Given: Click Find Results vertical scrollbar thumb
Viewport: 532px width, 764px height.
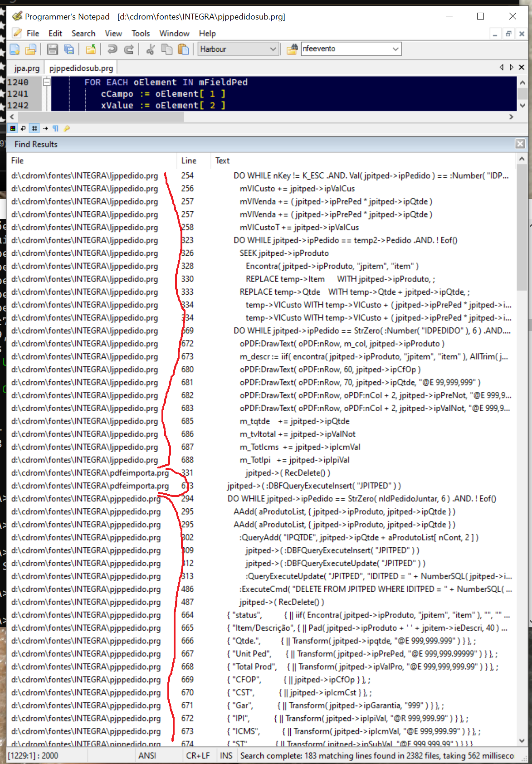Looking at the screenshot, I should [522, 228].
